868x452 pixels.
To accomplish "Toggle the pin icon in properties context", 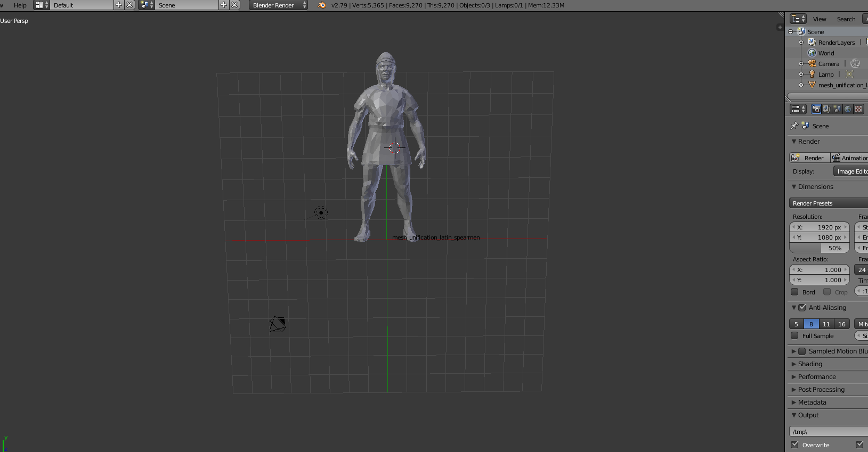I will pyautogui.click(x=794, y=126).
